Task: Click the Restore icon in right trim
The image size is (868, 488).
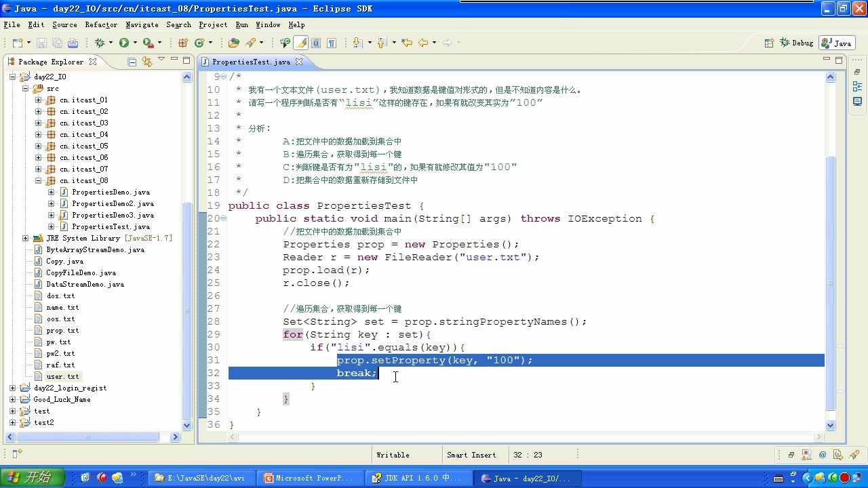Action: pyautogui.click(x=857, y=71)
